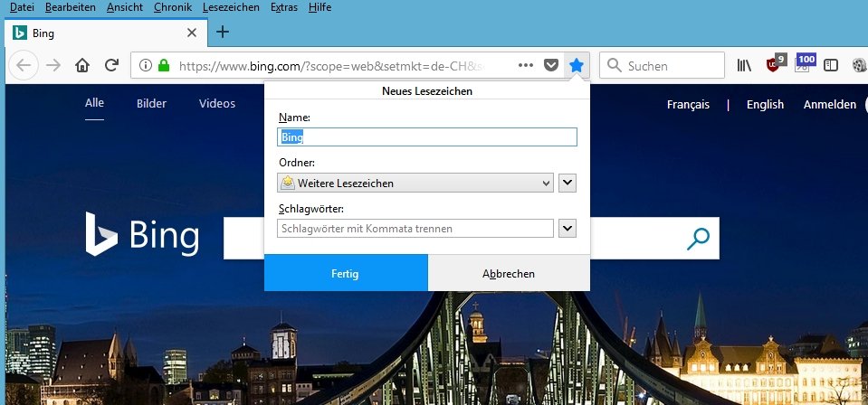Reload the page with the refresh icon
Viewport: 868px width, 405px height.
(112, 65)
